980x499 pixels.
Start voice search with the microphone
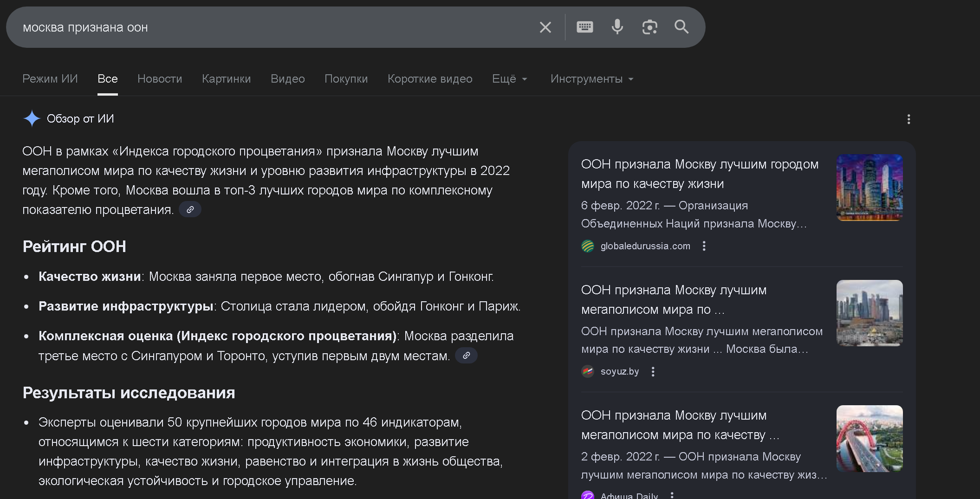point(617,27)
